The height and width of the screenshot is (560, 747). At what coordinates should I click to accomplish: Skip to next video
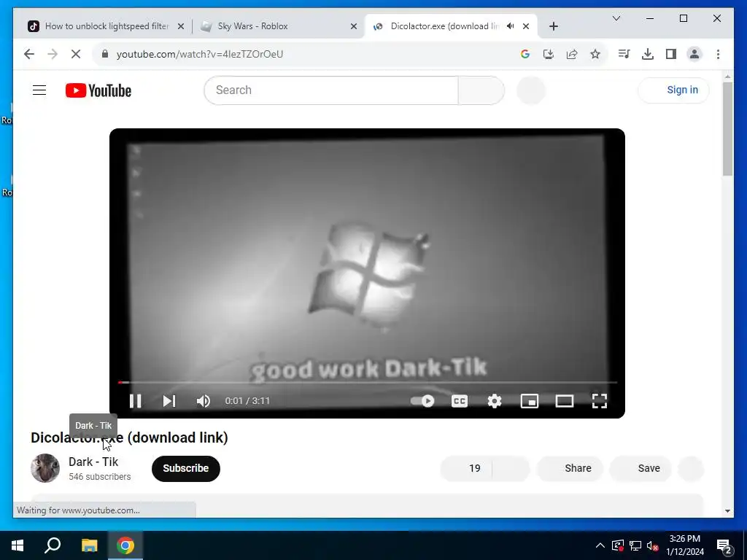(169, 401)
